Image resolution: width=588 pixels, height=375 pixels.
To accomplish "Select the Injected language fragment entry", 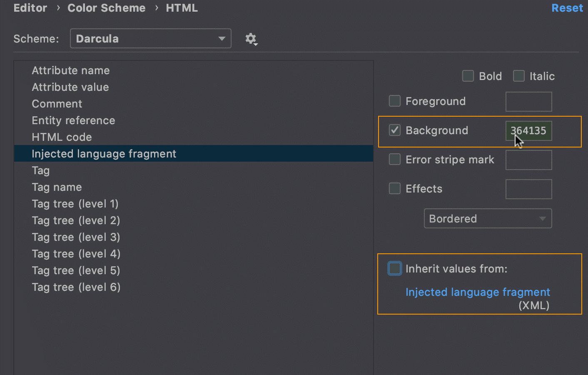I will pyautogui.click(x=104, y=153).
